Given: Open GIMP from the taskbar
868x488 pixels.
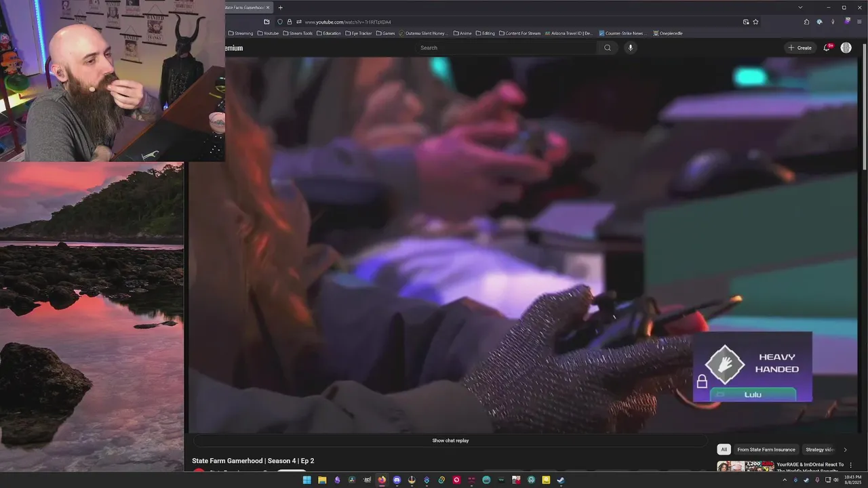Looking at the screenshot, I should (367, 480).
